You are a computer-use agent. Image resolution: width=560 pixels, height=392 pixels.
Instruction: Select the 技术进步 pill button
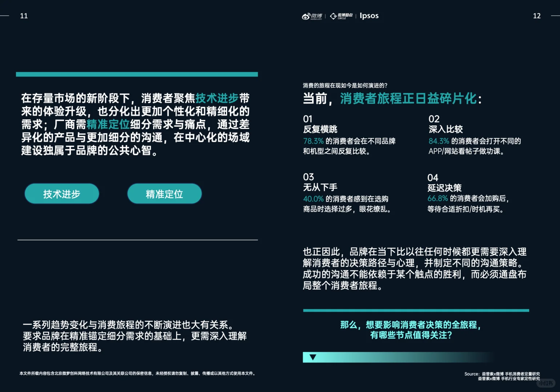[x=62, y=193]
